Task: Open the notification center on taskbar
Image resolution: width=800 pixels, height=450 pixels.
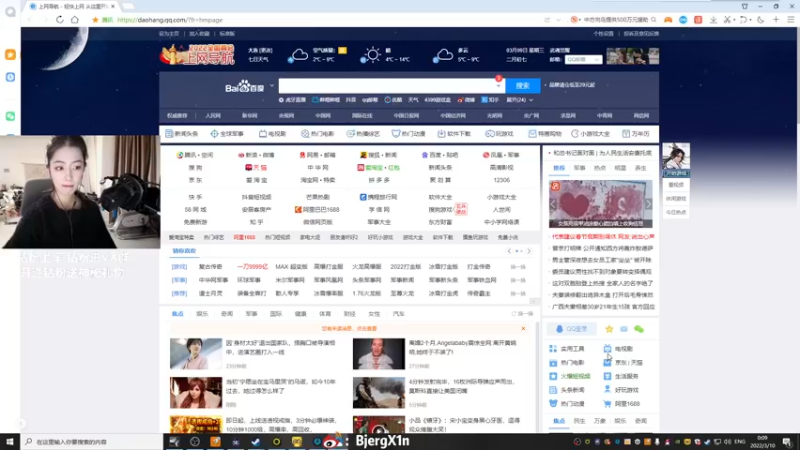Action: pos(787,442)
